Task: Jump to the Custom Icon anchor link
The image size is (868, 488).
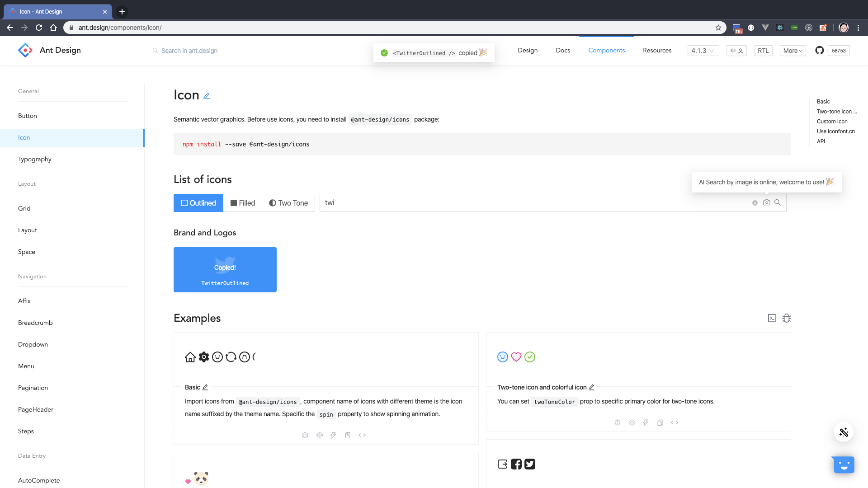Action: [832, 122]
